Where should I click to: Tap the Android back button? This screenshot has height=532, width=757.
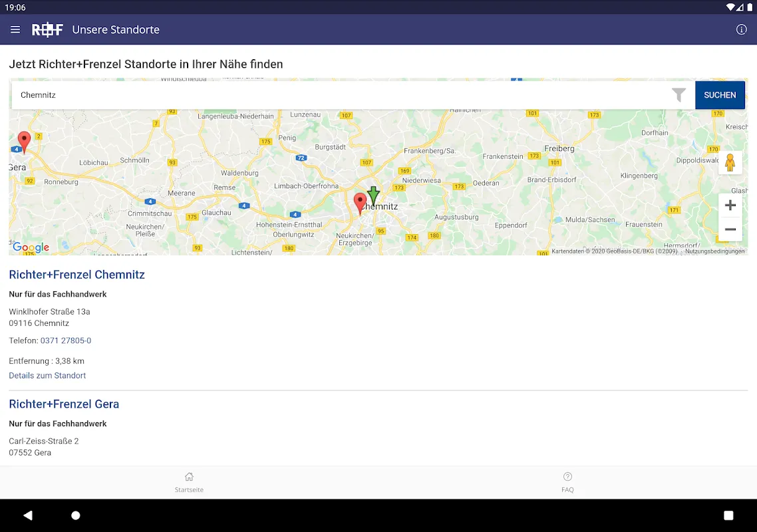click(28, 515)
